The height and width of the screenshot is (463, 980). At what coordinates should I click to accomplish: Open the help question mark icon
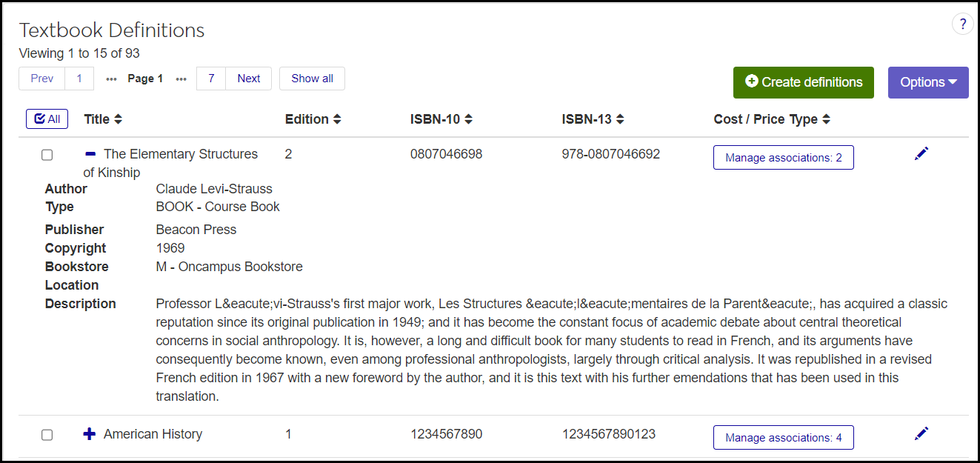[x=962, y=24]
